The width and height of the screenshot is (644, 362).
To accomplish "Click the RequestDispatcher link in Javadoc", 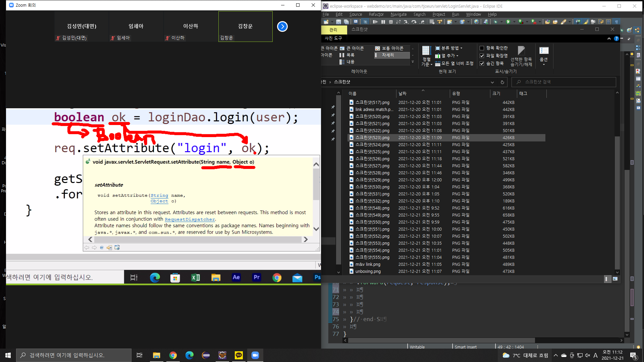I will pos(190,219).
